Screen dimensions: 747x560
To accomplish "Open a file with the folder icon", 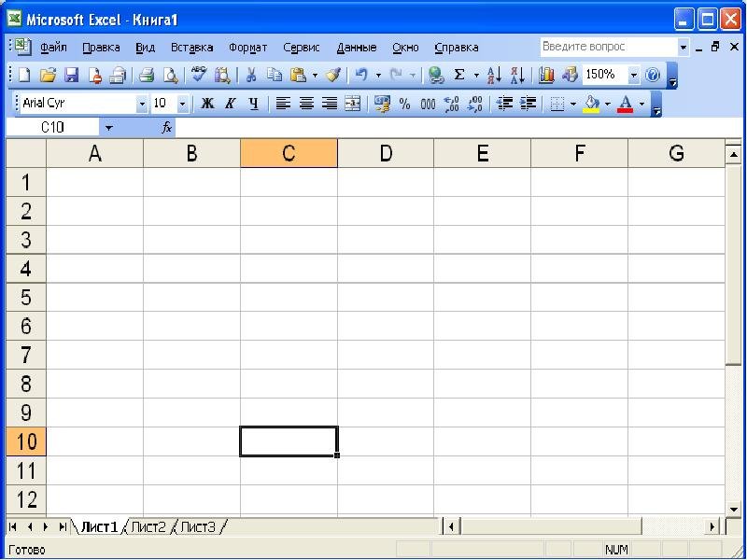I will click(x=48, y=76).
